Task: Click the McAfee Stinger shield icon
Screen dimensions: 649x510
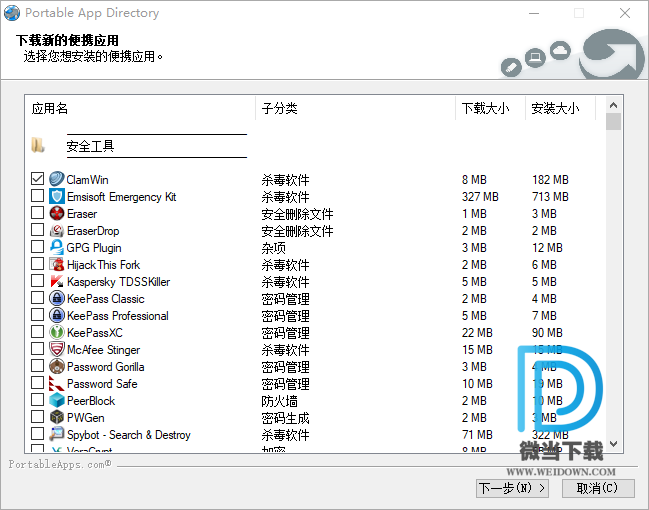Action: 57,349
